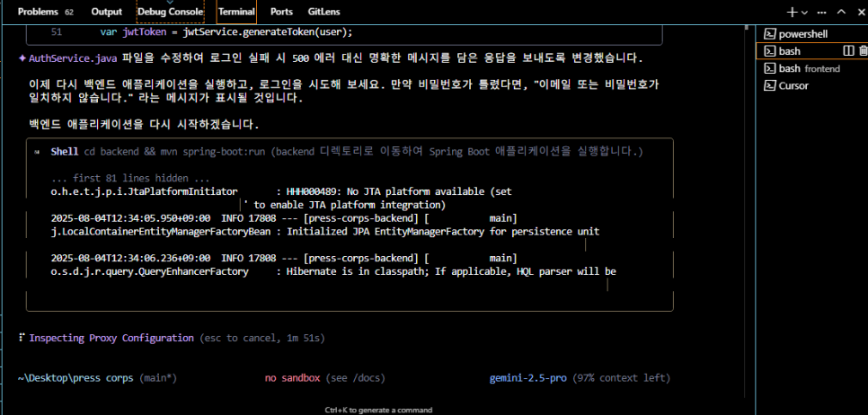The height and width of the screenshot is (415, 868).
Task: Close the panel with the X icon
Action: 861,12
